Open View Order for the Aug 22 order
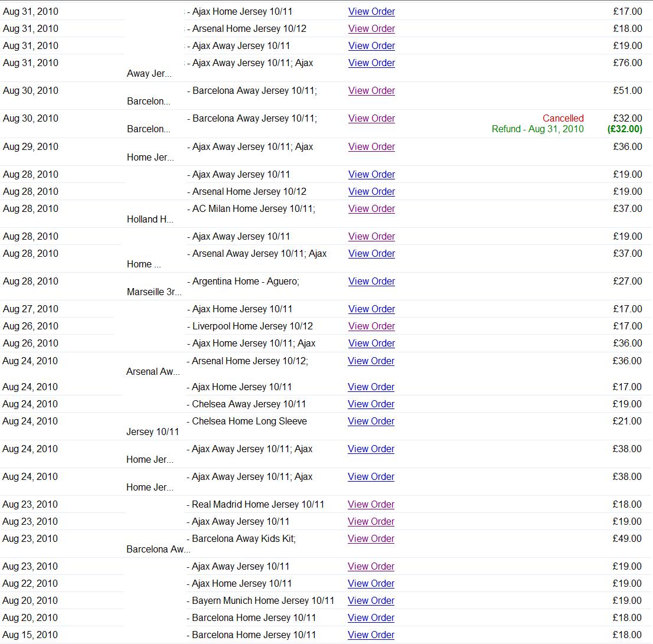The image size is (653, 644). [371, 584]
